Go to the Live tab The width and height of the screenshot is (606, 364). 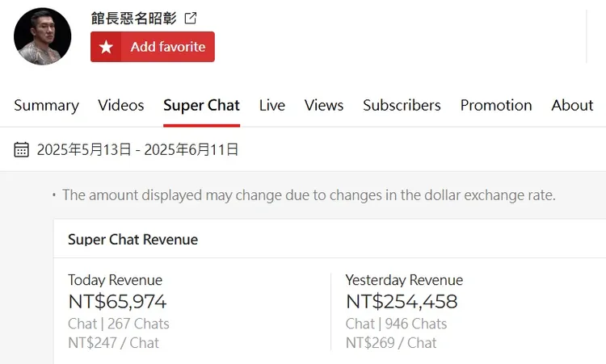pyautogui.click(x=272, y=105)
